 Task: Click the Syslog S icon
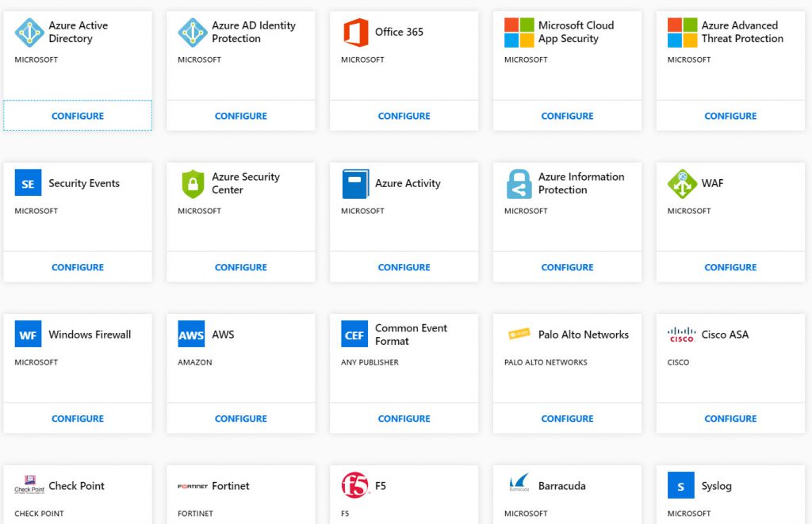coord(681,485)
